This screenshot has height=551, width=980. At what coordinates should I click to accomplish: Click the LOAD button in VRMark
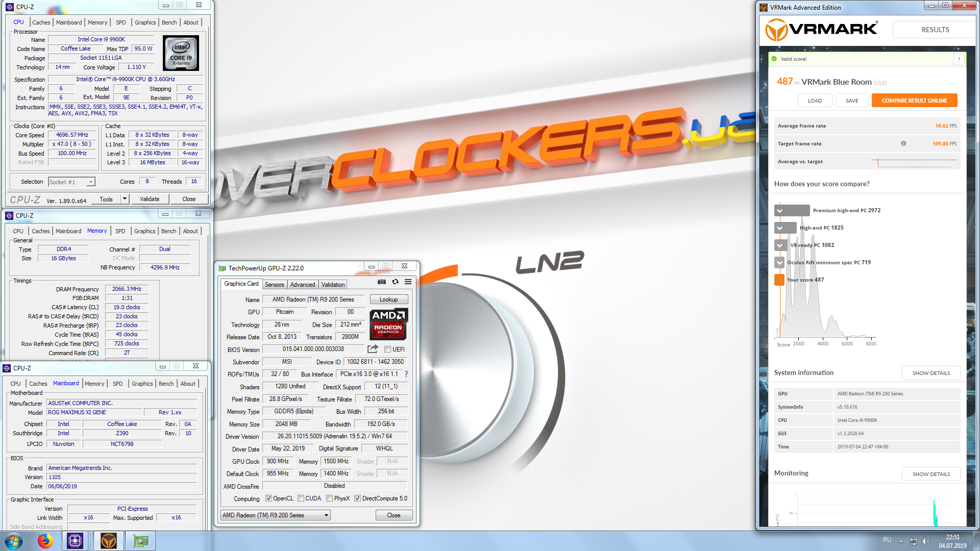(x=815, y=101)
